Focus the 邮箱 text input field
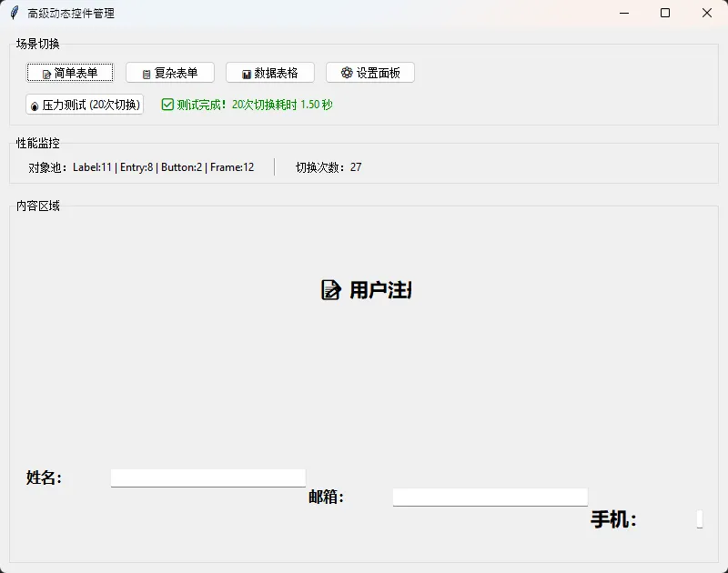 point(490,498)
